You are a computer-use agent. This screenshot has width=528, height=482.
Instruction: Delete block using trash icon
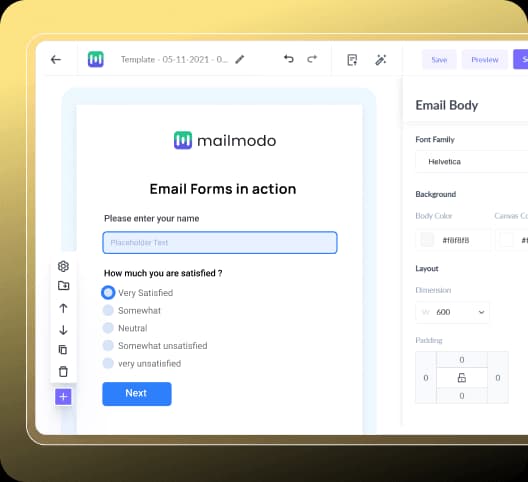click(x=63, y=372)
